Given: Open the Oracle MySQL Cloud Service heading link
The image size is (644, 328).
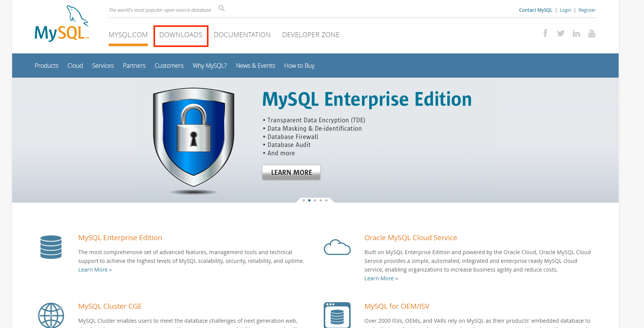Looking at the screenshot, I should click(x=411, y=238).
